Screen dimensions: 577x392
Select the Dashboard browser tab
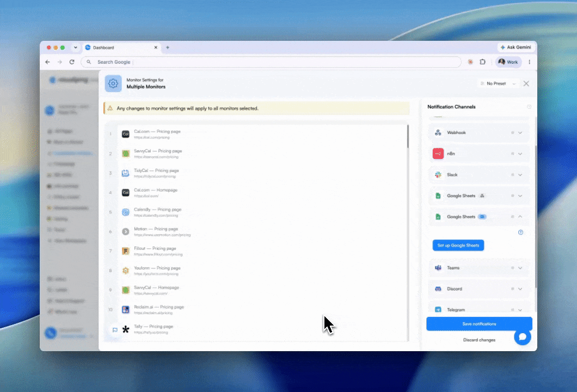[x=121, y=47]
